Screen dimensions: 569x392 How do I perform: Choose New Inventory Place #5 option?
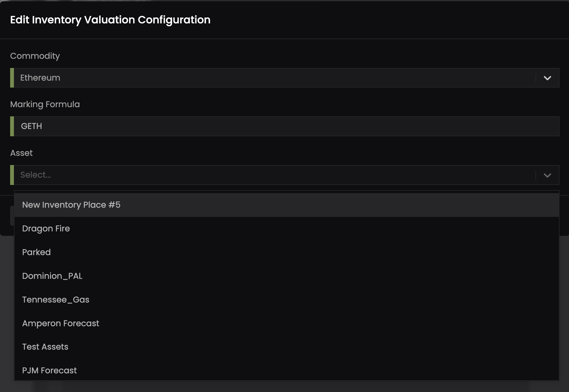tap(71, 205)
